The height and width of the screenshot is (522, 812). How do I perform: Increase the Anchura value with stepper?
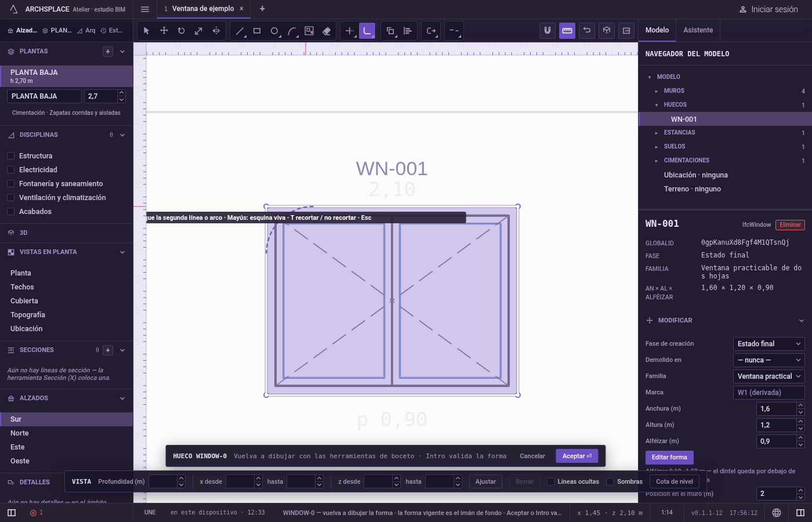tap(801, 405)
